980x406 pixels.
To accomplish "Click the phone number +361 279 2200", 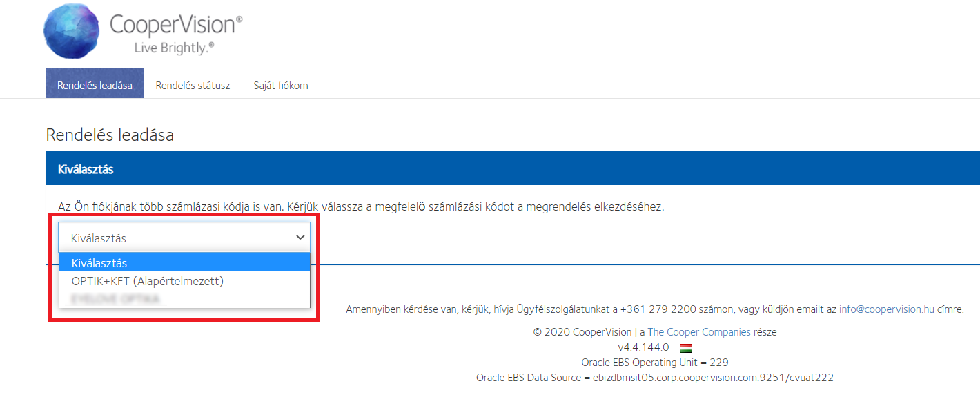I will [658, 309].
